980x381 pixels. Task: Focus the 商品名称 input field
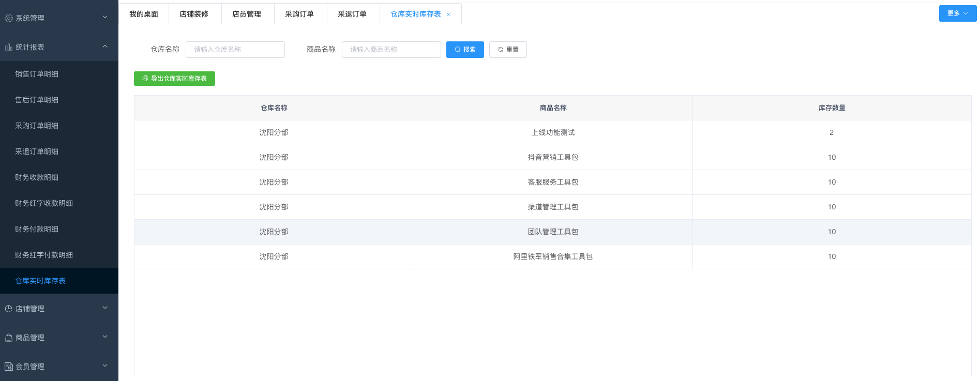click(391, 50)
